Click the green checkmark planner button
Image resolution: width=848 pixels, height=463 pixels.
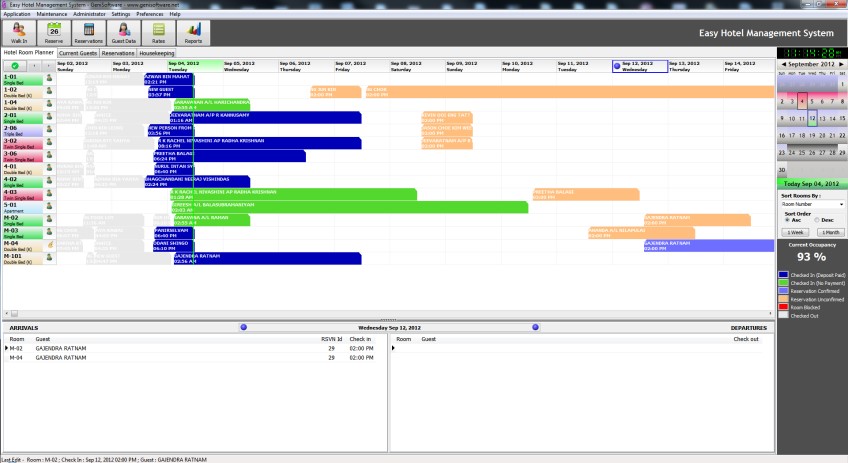(x=15, y=66)
